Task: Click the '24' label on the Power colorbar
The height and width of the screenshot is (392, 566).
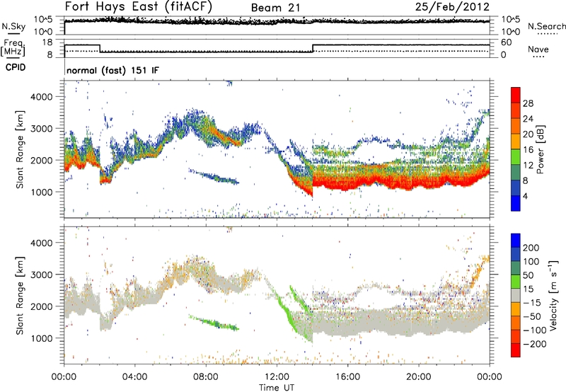Action: pyautogui.click(x=528, y=119)
